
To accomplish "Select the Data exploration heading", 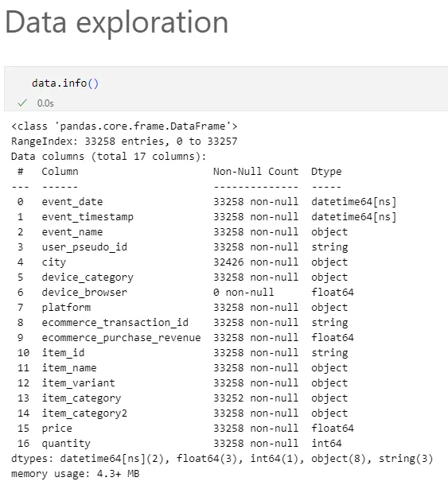I will (116, 22).
